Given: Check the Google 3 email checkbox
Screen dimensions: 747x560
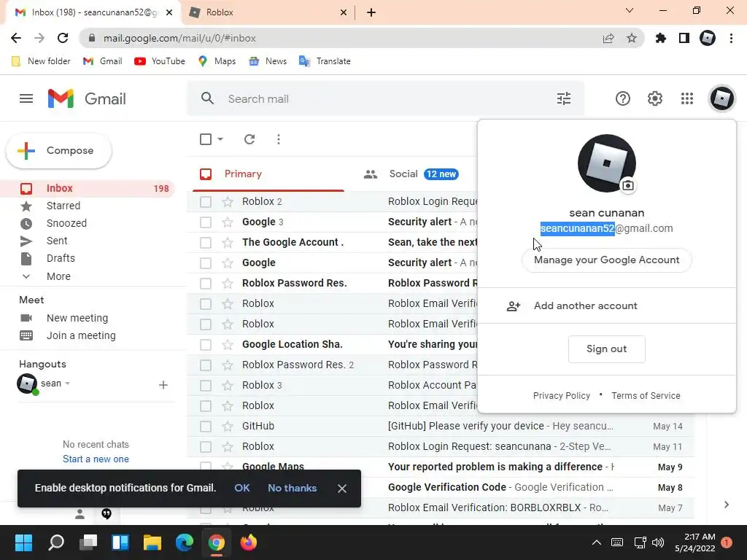Looking at the screenshot, I should 205,222.
